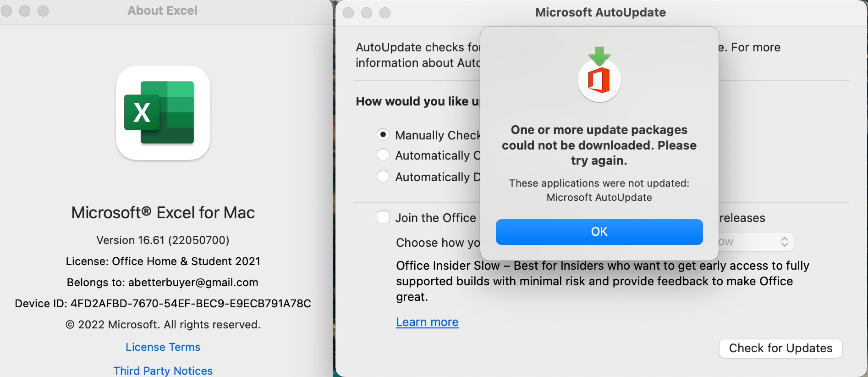Click the Office Insider Slow description text
Image resolution: width=868 pixels, height=377 pixels.
[603, 281]
